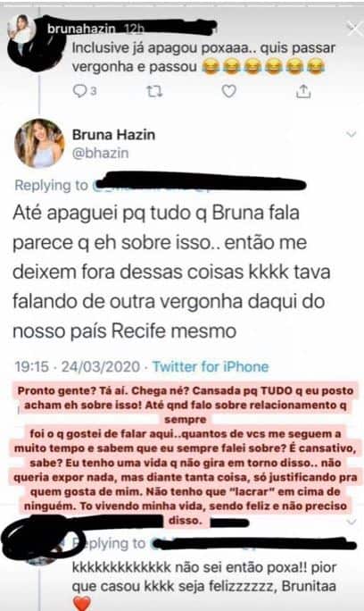Click the 'Replying to' label under @bhazin
364x611 pixels.
click(x=52, y=185)
